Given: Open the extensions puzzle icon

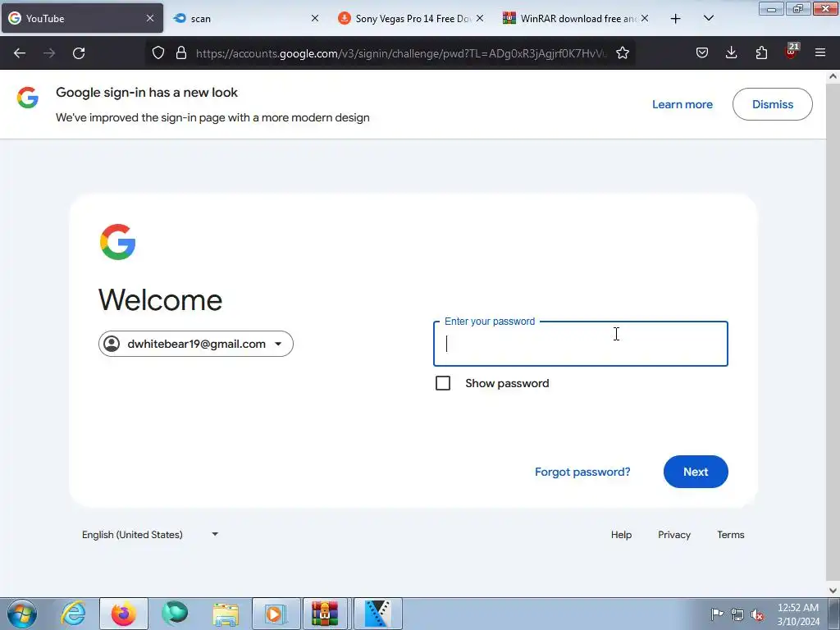Looking at the screenshot, I should coord(761,52).
